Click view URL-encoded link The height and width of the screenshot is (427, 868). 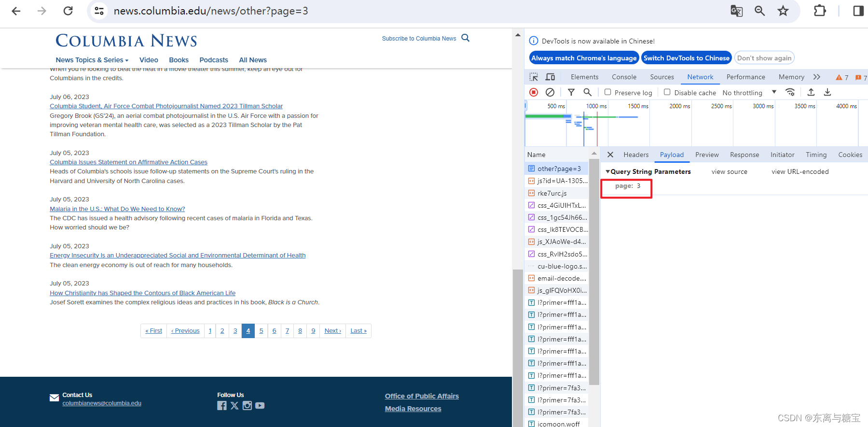800,171
